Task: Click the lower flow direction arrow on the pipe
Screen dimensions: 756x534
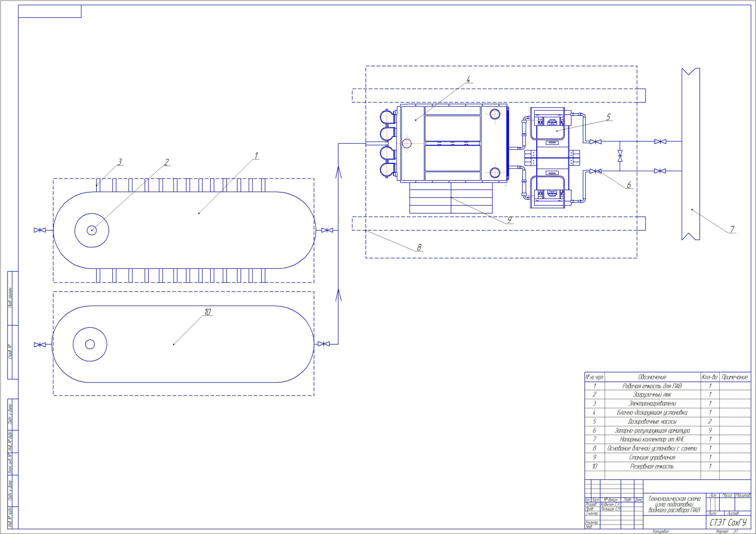Action: point(338,295)
